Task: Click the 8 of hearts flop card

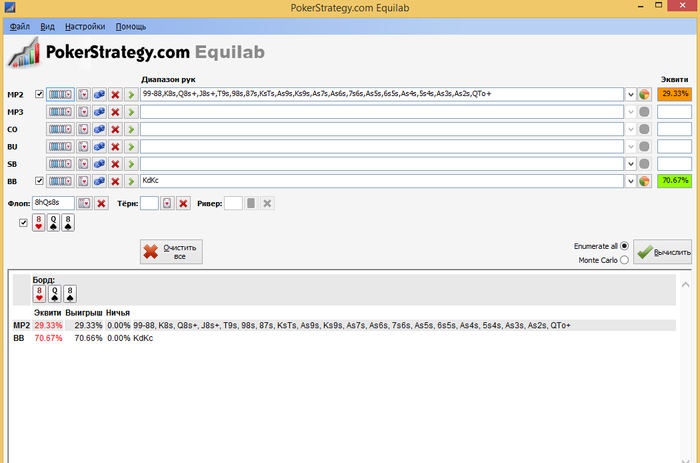Action: tap(39, 222)
